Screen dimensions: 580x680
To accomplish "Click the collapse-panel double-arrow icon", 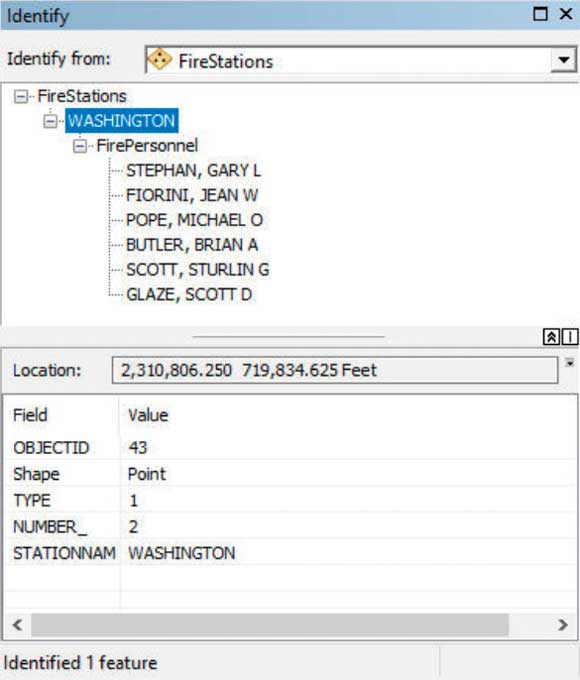I will [551, 337].
